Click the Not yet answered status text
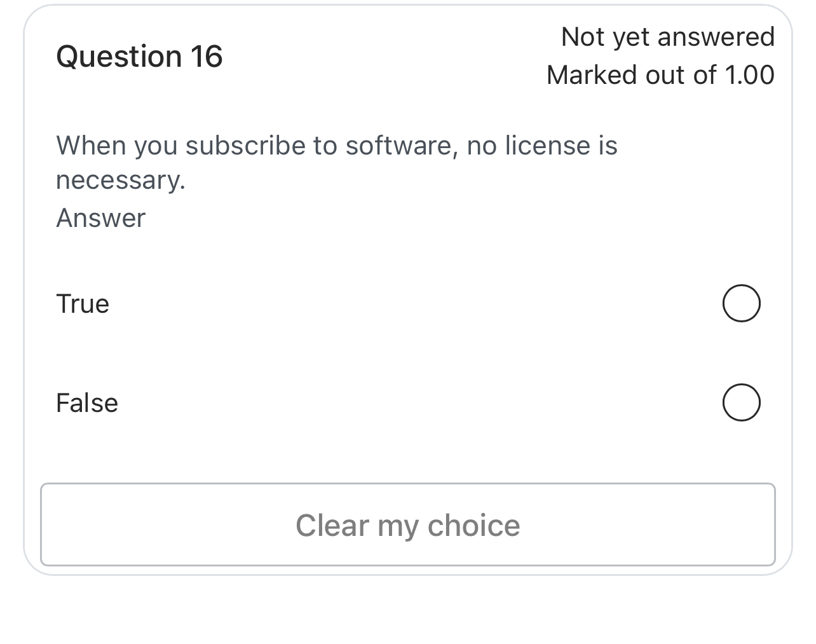The width and height of the screenshot is (816, 644). (x=669, y=37)
